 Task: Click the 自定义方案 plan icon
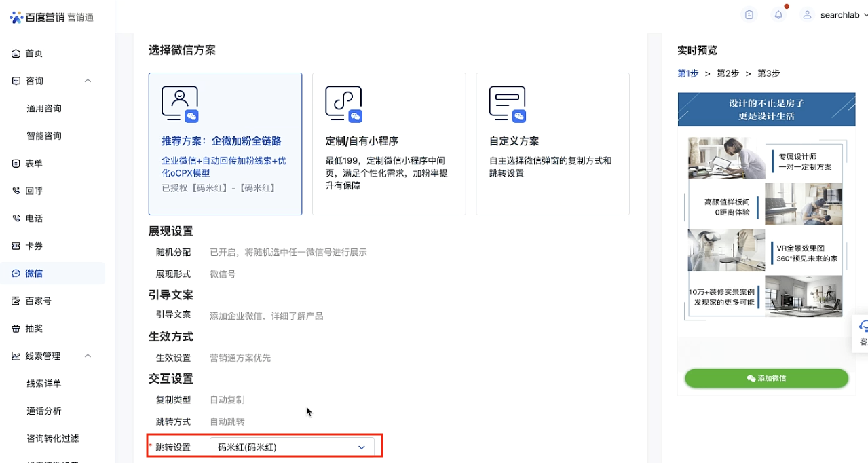coord(508,104)
